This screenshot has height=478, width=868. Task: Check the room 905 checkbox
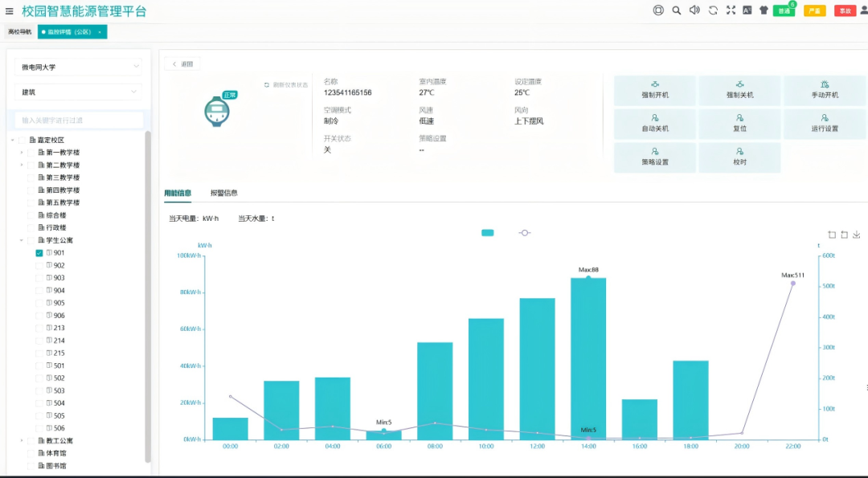pos(39,303)
